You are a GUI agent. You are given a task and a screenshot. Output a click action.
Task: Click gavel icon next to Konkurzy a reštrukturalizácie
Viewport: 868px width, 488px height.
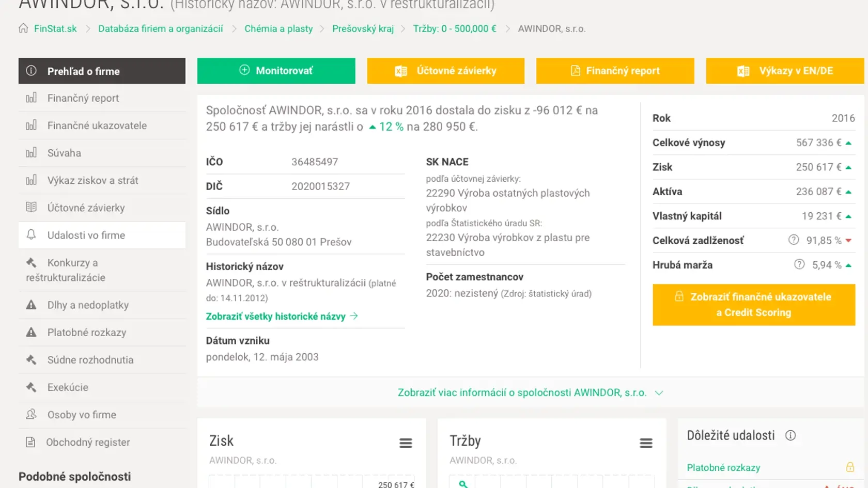(31, 262)
